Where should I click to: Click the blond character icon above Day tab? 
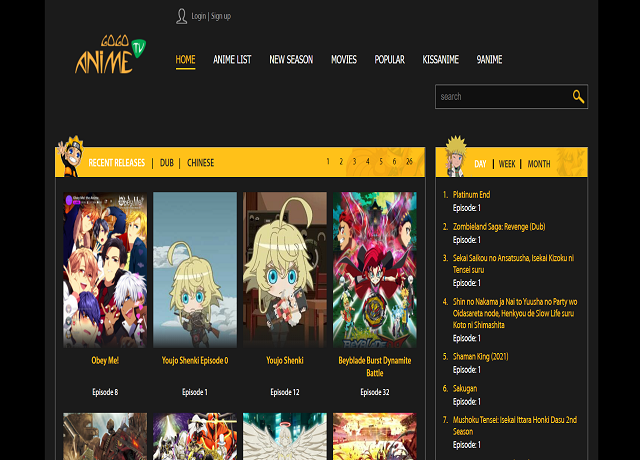pos(455,152)
